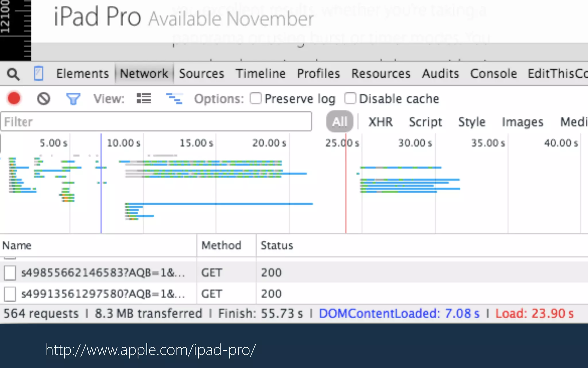Click the red Load event marker line in overview

click(346, 183)
